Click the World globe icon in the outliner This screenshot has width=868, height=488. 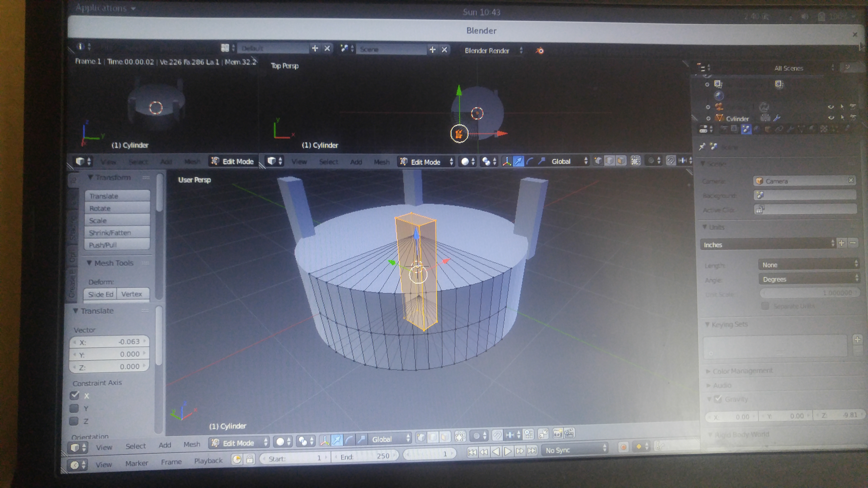pos(719,96)
